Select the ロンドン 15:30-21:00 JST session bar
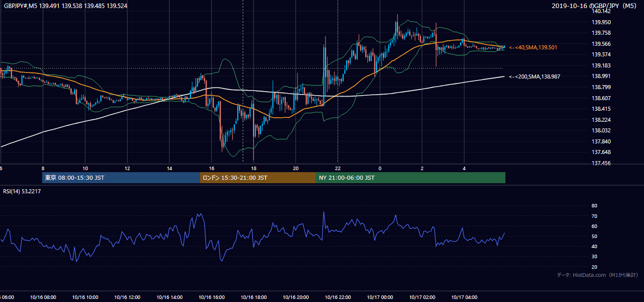 point(258,178)
